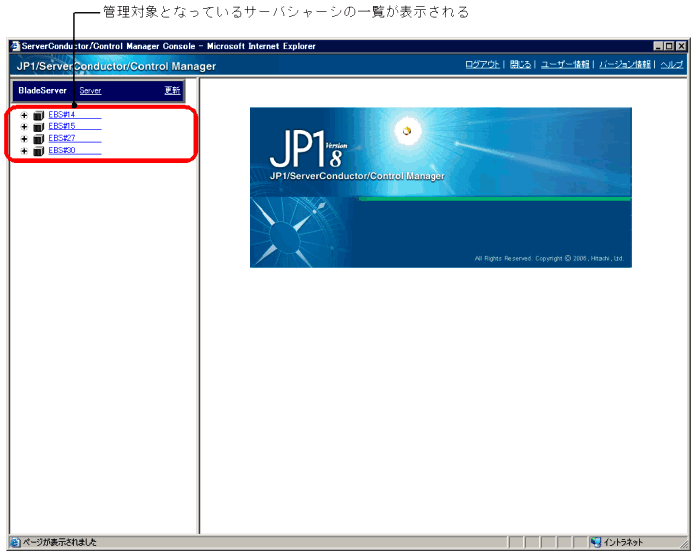
Task: Open the ヘルプ help link
Action: click(x=672, y=65)
